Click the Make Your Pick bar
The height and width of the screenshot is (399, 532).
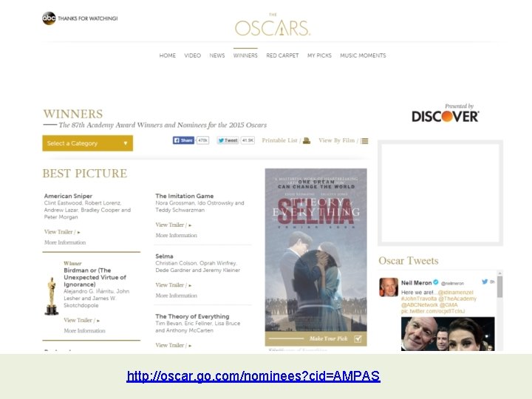[x=316, y=338]
